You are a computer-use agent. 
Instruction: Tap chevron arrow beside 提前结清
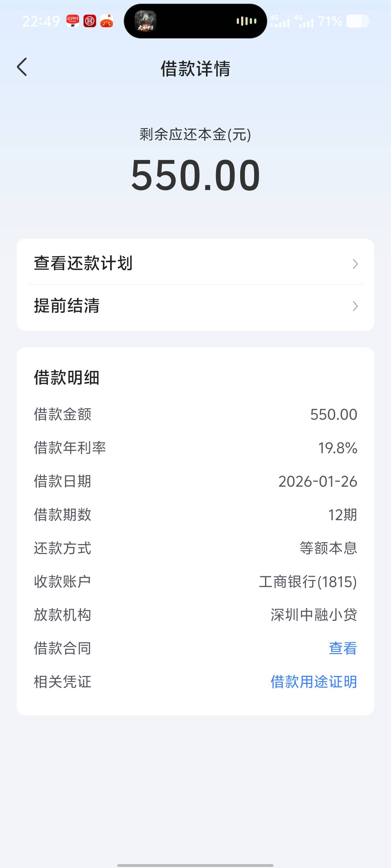click(x=355, y=306)
